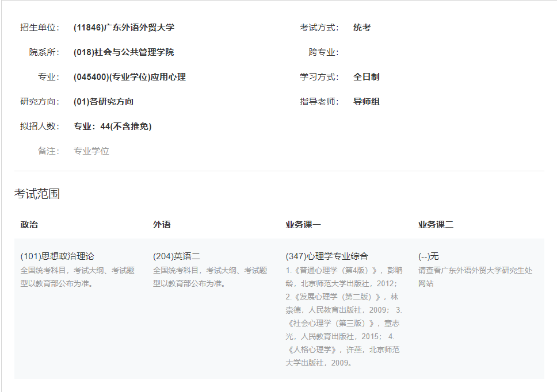This screenshot has height=392, width=557.
Task: Click the reference book list under 心理学专业综合
Action: point(344,317)
